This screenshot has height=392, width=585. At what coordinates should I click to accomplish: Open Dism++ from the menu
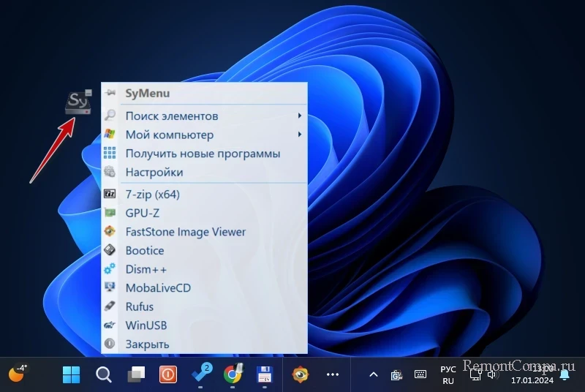click(146, 269)
